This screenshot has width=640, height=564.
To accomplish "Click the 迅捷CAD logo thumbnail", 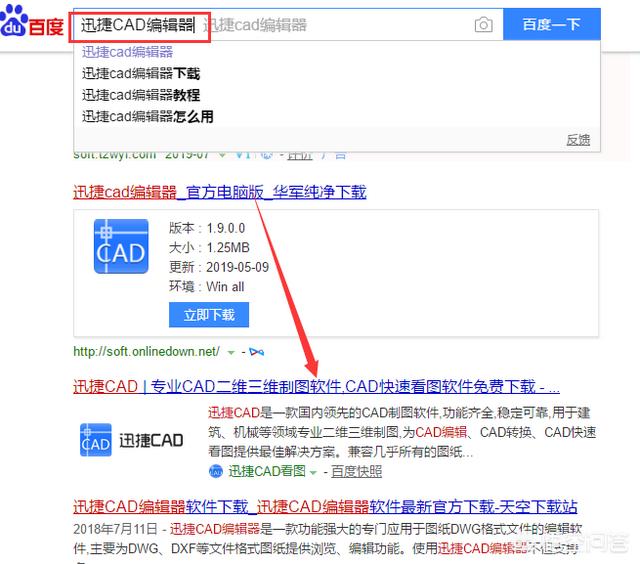I will (x=131, y=440).
